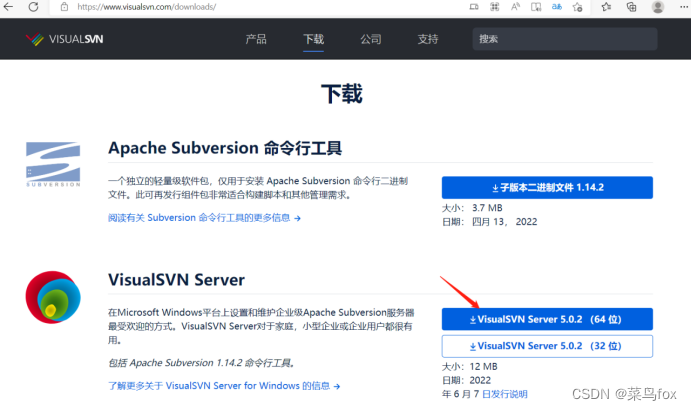The height and width of the screenshot is (411, 692).
Task: Reload the page with refresh icon
Action: pos(34,7)
